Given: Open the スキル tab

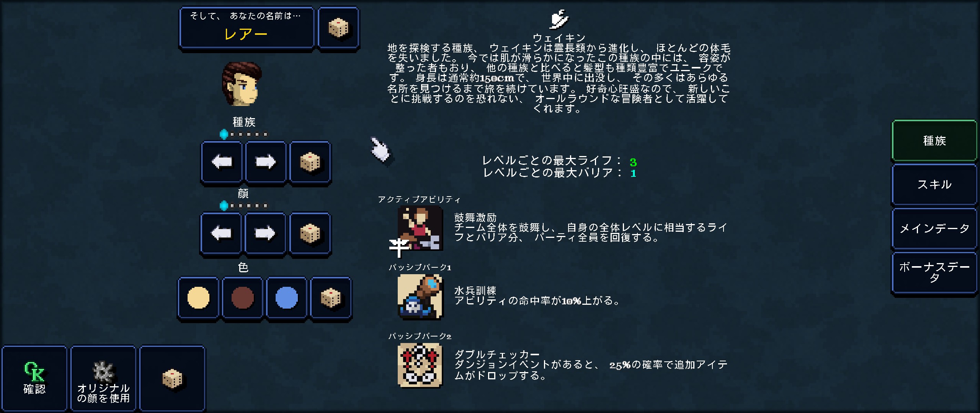Looking at the screenshot, I should [934, 185].
